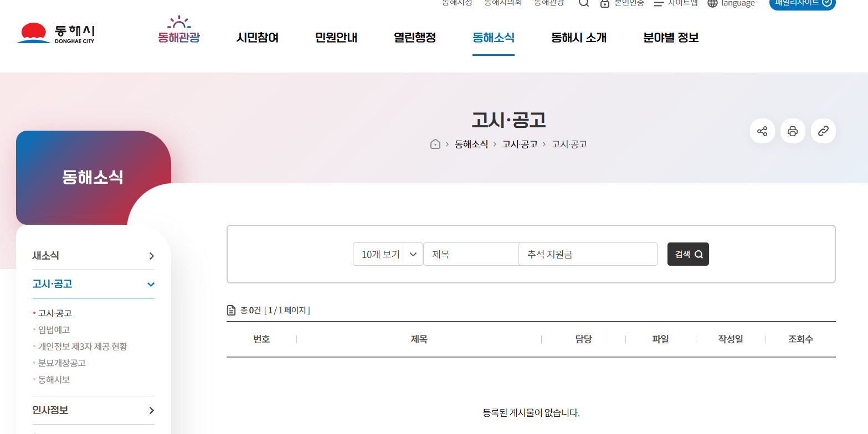This screenshot has width=868, height=434.
Task: Click the 검색 search button
Action: point(688,254)
